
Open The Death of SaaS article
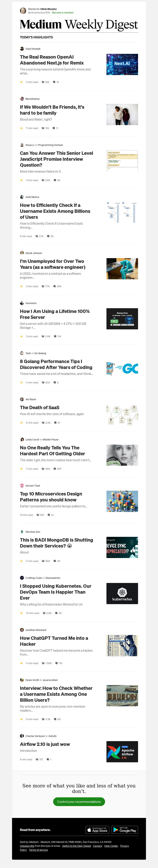pos(40,407)
